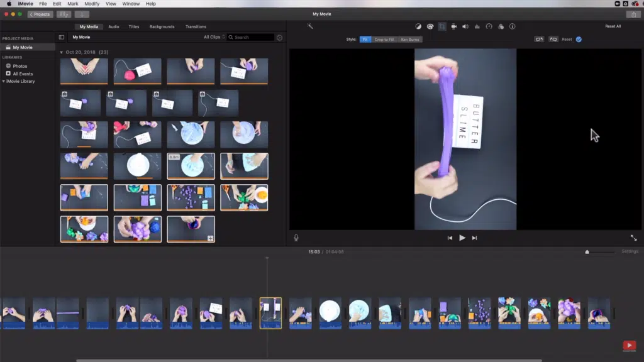Select the Ken Burns crop style
This screenshot has width=644, height=362.
tap(411, 40)
